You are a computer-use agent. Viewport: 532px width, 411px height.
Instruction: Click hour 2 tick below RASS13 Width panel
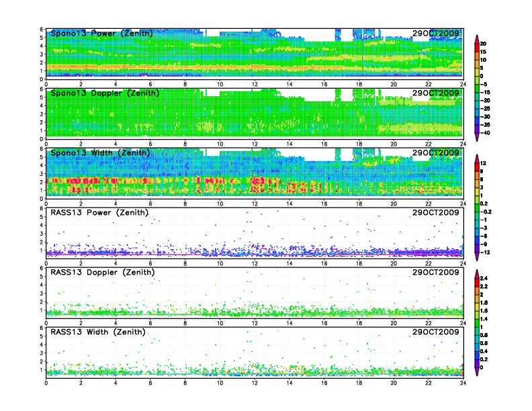[x=81, y=383]
